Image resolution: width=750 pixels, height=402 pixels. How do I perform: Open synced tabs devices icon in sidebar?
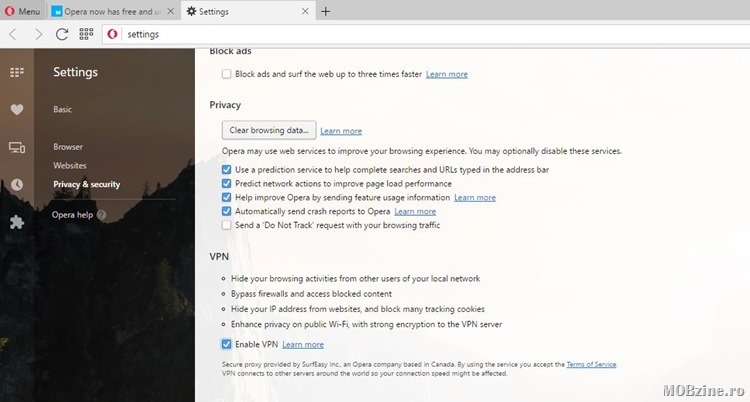[x=17, y=147]
